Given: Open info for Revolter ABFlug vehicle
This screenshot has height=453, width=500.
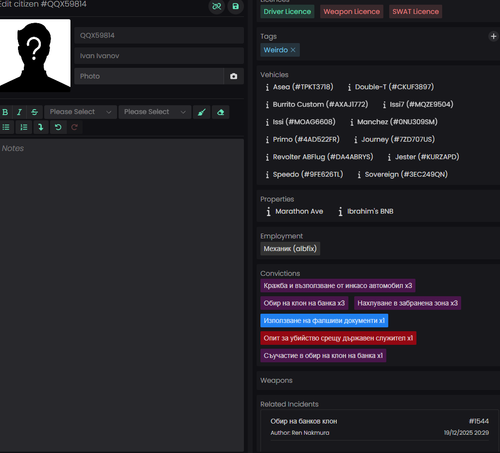Looking at the screenshot, I should [x=267, y=157].
